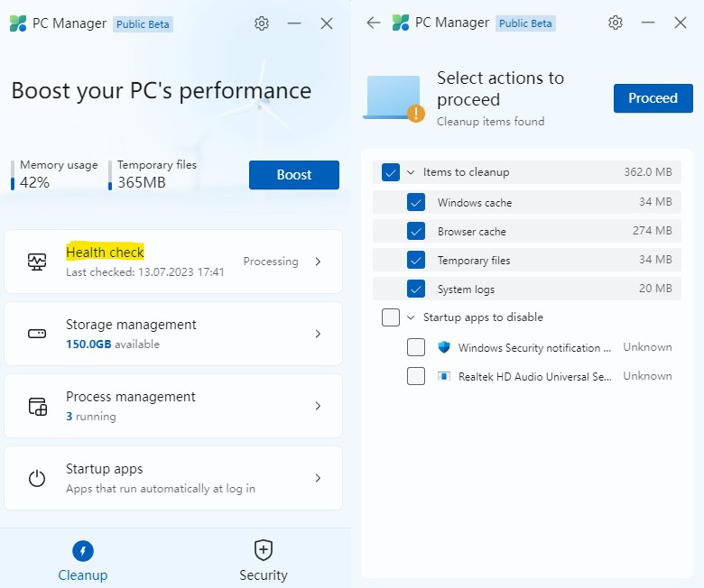The height and width of the screenshot is (588, 704).
Task: Close the right PC Manager window
Action: tap(681, 23)
